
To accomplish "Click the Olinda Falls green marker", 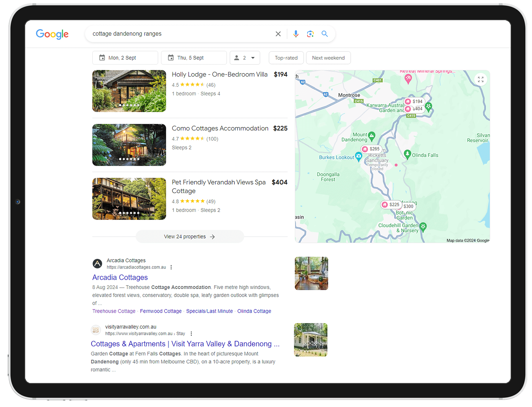I will click(407, 154).
